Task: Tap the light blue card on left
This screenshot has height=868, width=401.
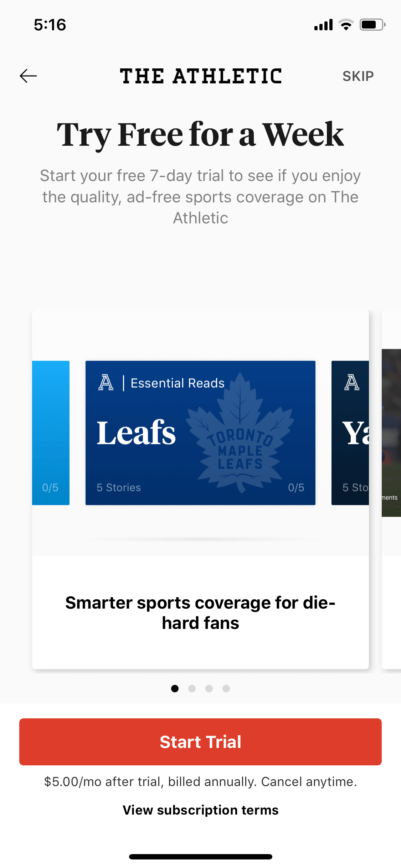Action: (x=51, y=433)
